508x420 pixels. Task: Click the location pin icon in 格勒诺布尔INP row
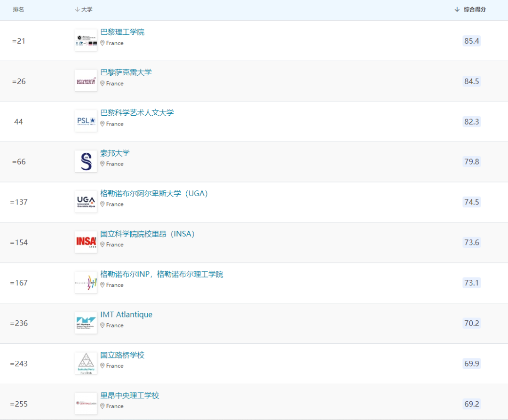pos(103,285)
